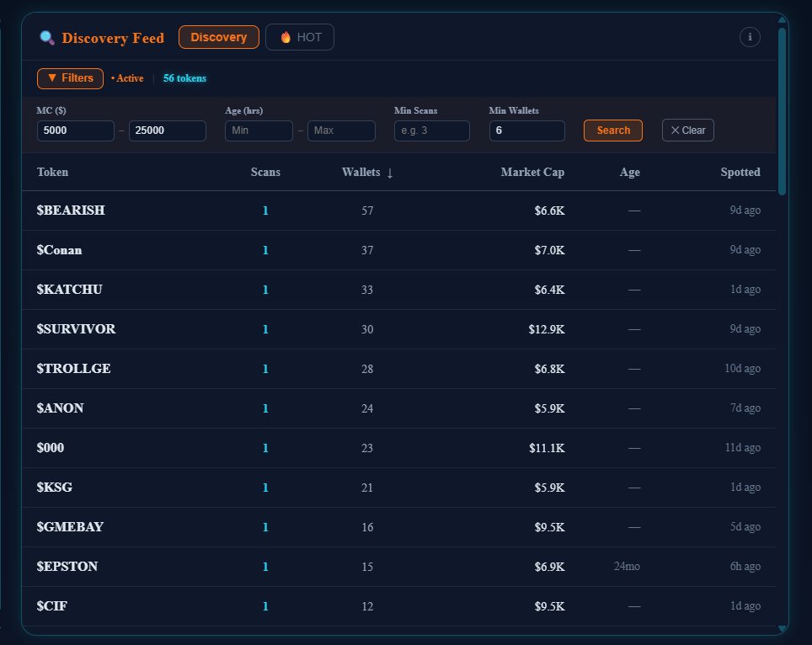The width and height of the screenshot is (812, 645).
Task: Click the scrollbar up arrow
Action: point(783,19)
